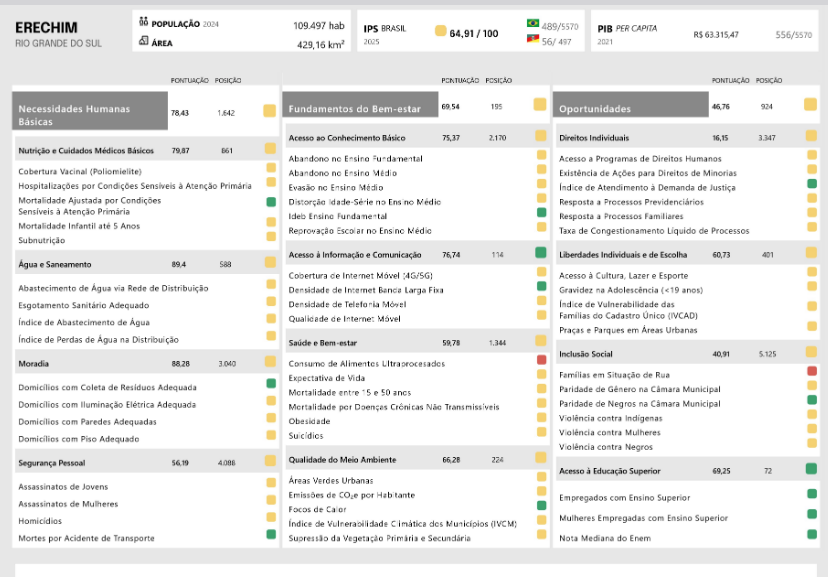Click red indicator for Famílias em Situação de Rua
The image size is (828, 577).
[812, 371]
